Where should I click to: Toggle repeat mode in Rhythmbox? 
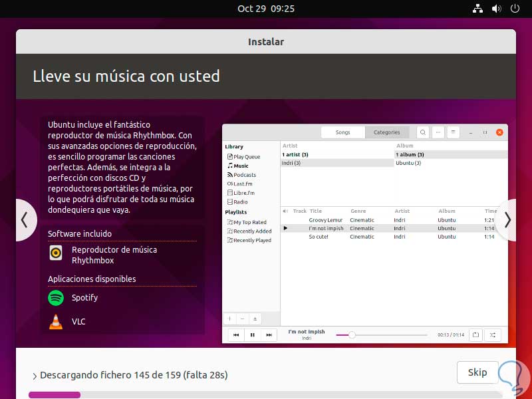[x=475, y=335]
